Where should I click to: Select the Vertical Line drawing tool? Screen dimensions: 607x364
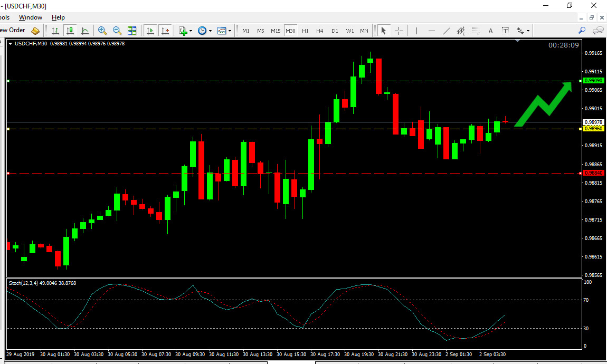[416, 31]
